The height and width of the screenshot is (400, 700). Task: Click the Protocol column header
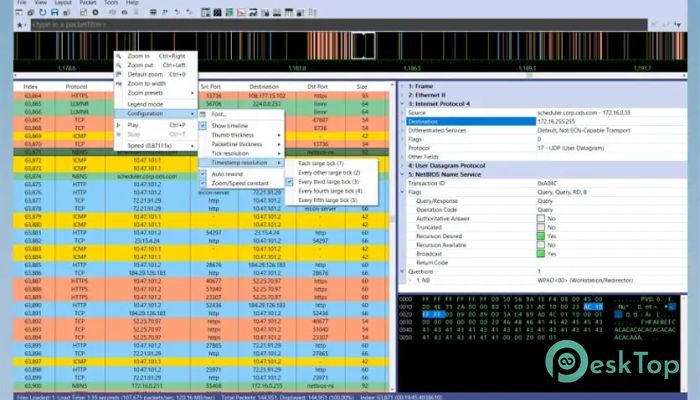pos(76,87)
